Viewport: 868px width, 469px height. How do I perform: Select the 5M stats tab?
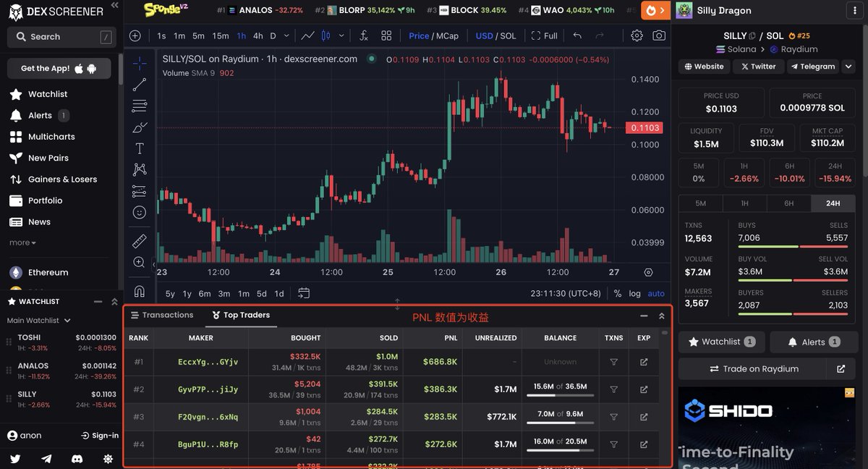(700, 203)
